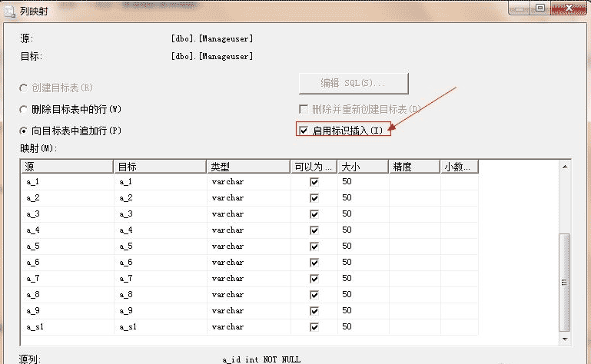Select 删除目标表中的行 radio button

(23, 109)
